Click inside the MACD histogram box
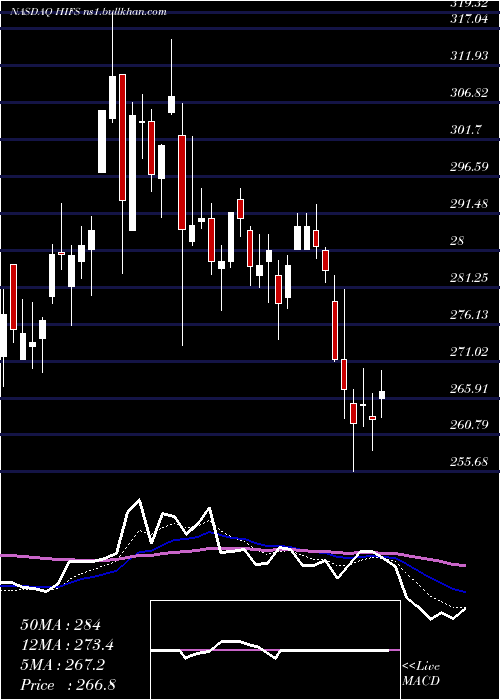Image resolution: width=500 pixels, height=700 pixels. coord(275,650)
